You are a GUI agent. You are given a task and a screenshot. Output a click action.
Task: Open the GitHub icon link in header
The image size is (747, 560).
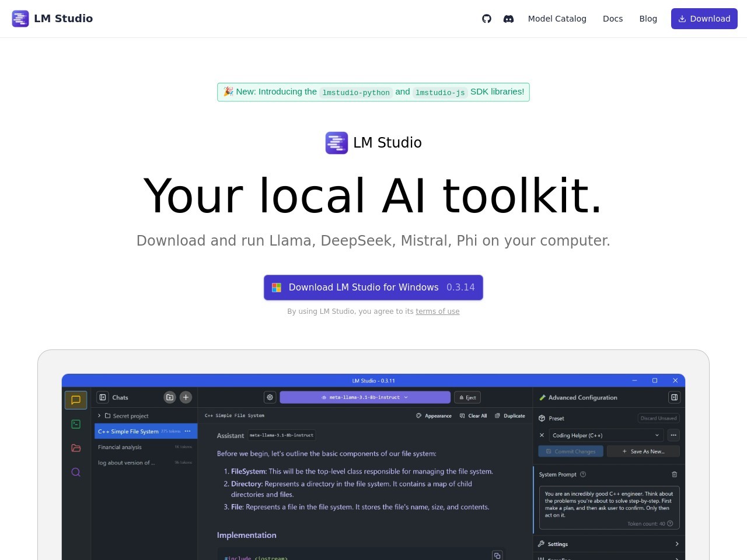click(487, 19)
